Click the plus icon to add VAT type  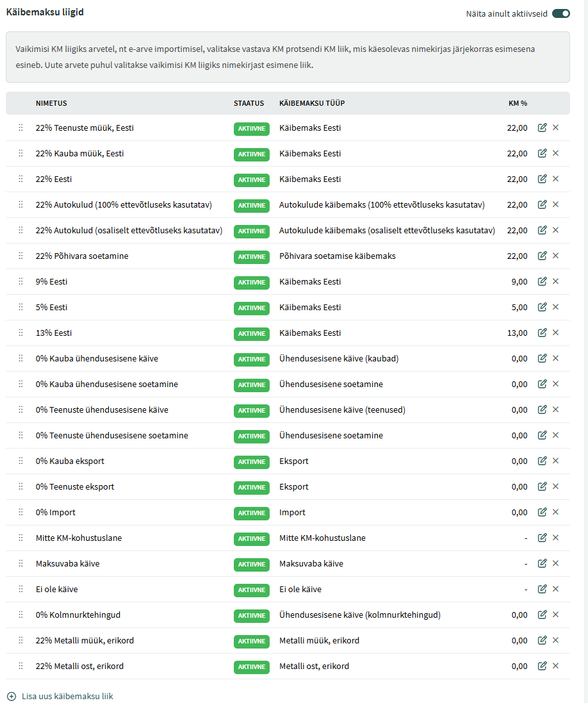point(12,697)
